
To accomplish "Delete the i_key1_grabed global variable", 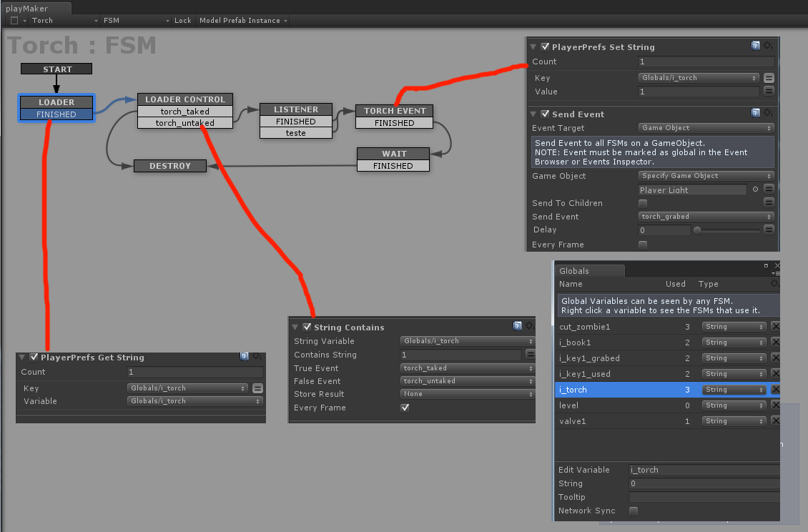I will (776, 358).
